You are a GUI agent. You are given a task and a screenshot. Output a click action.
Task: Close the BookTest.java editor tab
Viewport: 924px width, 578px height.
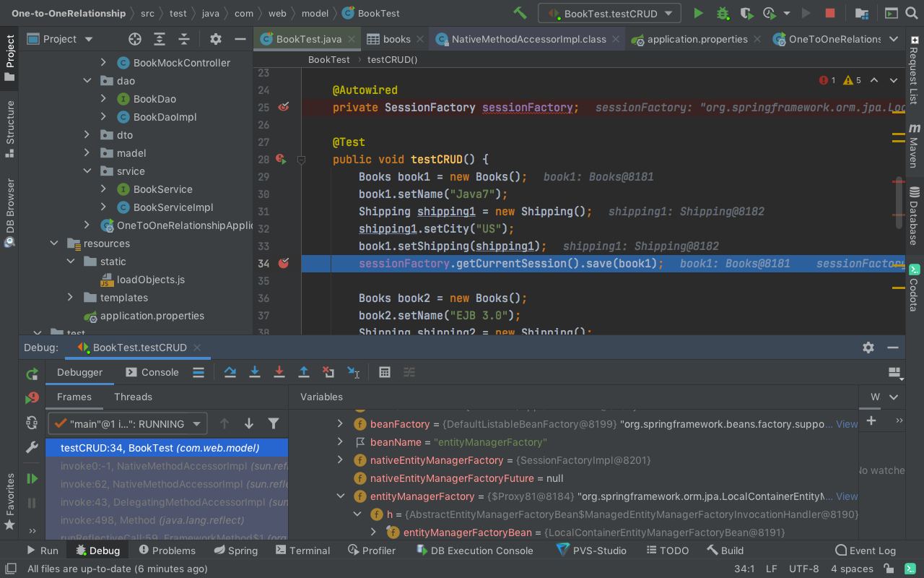pos(352,40)
